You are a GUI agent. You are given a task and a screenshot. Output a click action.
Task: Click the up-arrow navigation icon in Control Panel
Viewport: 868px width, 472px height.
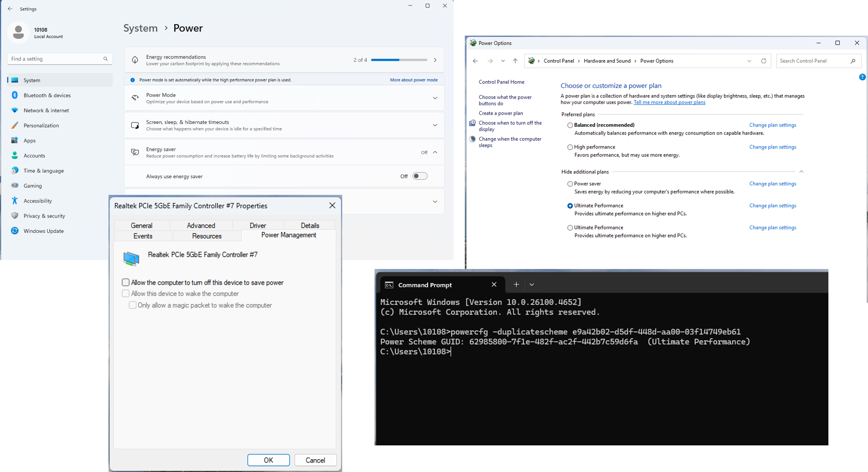(515, 61)
